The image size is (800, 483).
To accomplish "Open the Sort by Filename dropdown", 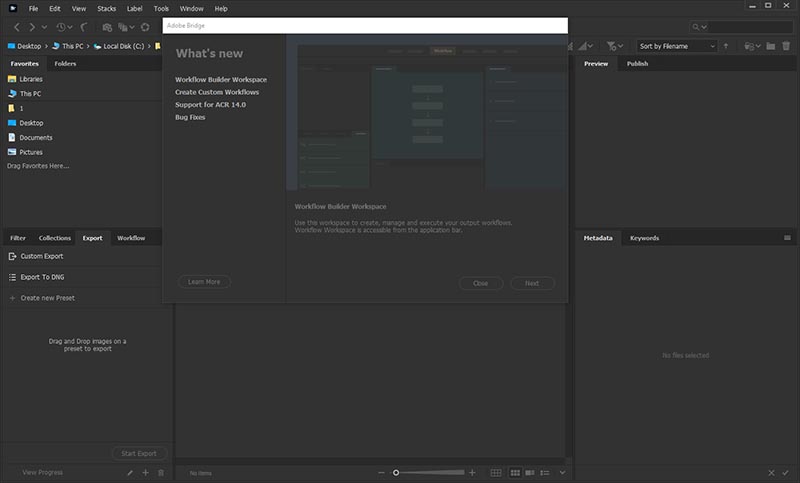I will (677, 46).
